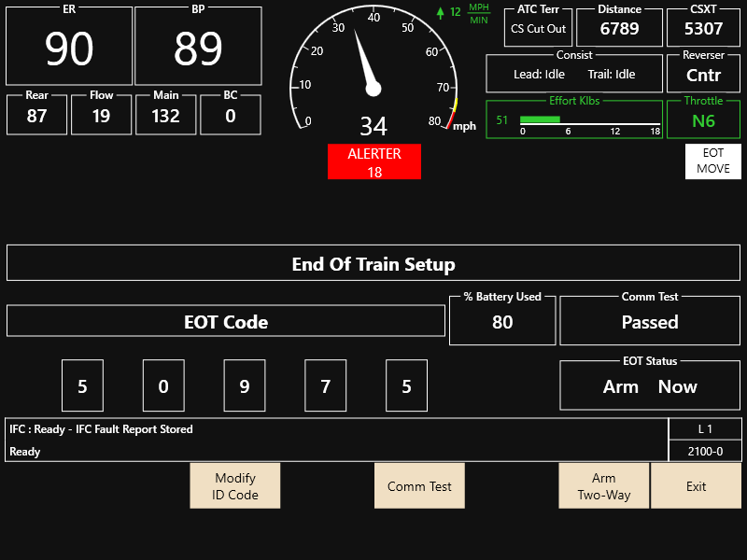Click Arm Now in EOT Status
The height and width of the screenshot is (560, 747).
(649, 385)
